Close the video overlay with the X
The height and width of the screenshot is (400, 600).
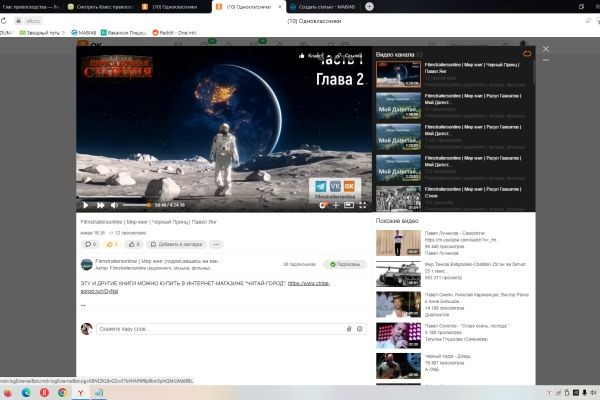click(546, 49)
